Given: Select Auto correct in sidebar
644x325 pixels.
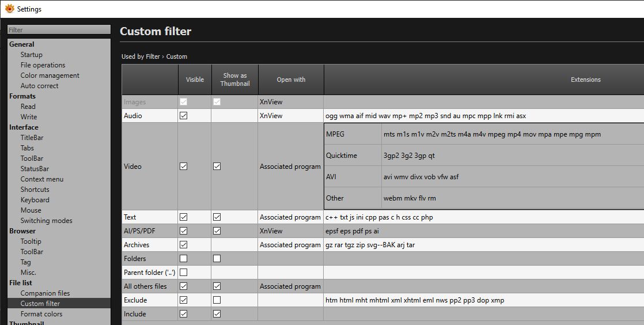Looking at the screenshot, I should (39, 86).
